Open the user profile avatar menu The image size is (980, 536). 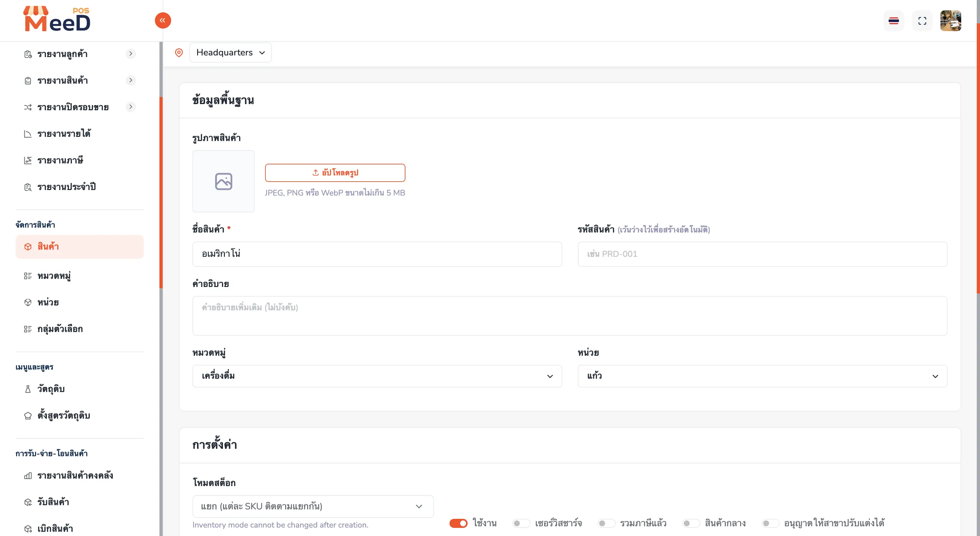point(951,20)
